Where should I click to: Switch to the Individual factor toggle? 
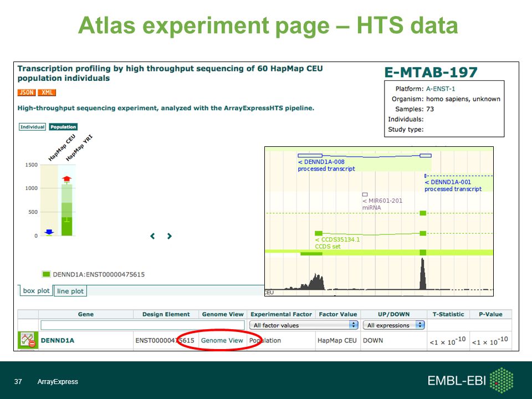32,127
